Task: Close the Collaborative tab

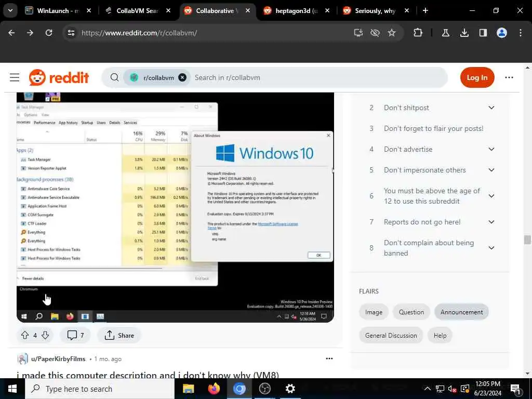Action: 248,10
